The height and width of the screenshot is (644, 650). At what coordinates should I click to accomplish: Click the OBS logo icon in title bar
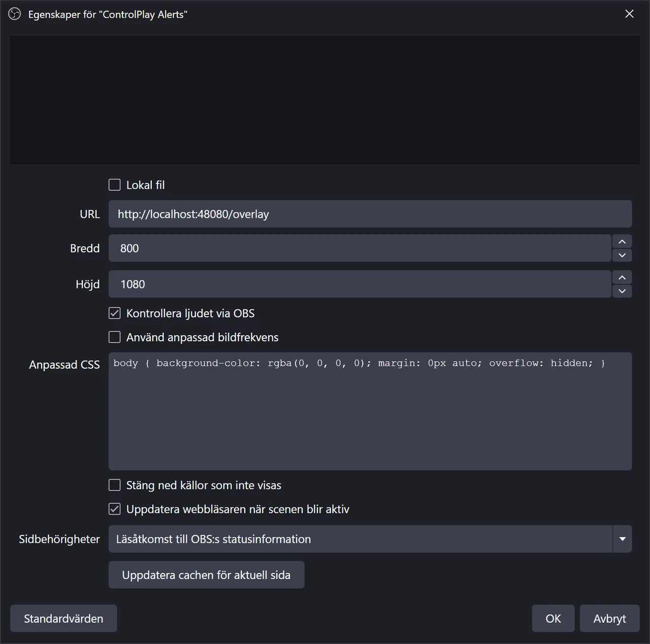15,14
